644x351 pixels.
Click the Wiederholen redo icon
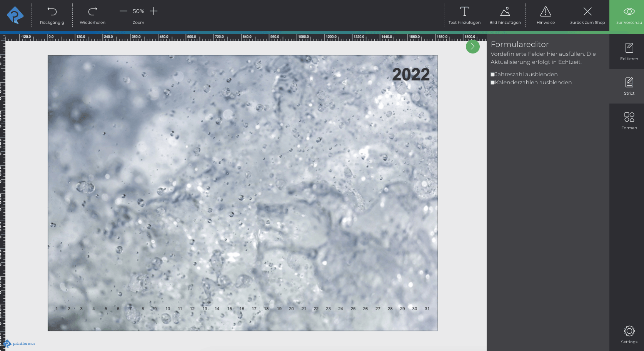(92, 12)
